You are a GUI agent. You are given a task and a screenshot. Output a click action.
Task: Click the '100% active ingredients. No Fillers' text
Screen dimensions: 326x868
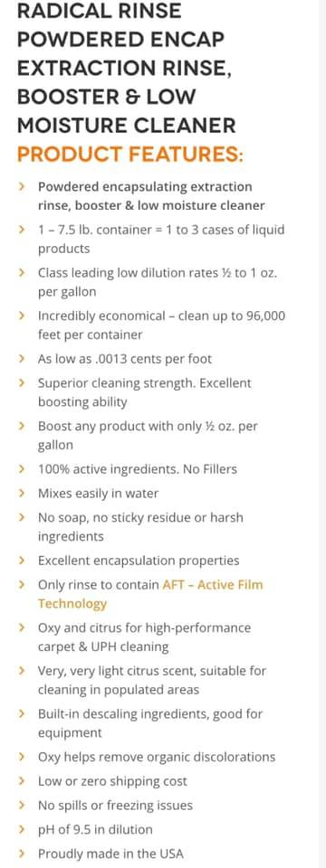click(138, 469)
